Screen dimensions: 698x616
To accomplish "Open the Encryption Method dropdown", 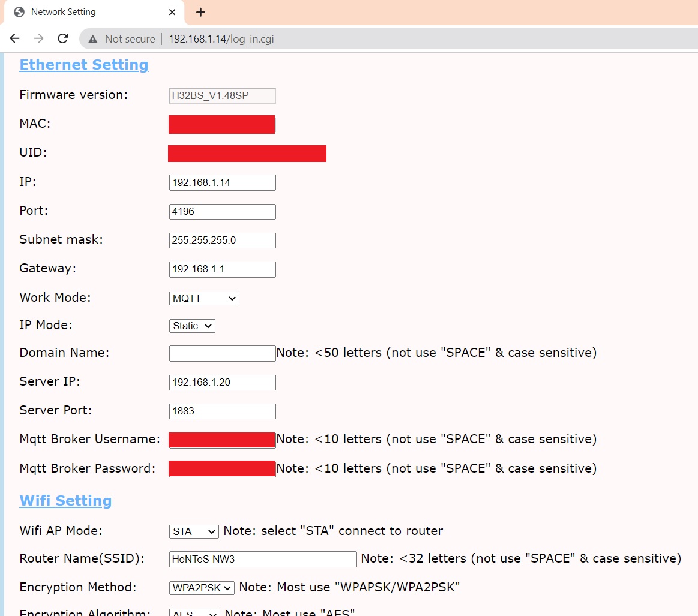I will 202,588.
